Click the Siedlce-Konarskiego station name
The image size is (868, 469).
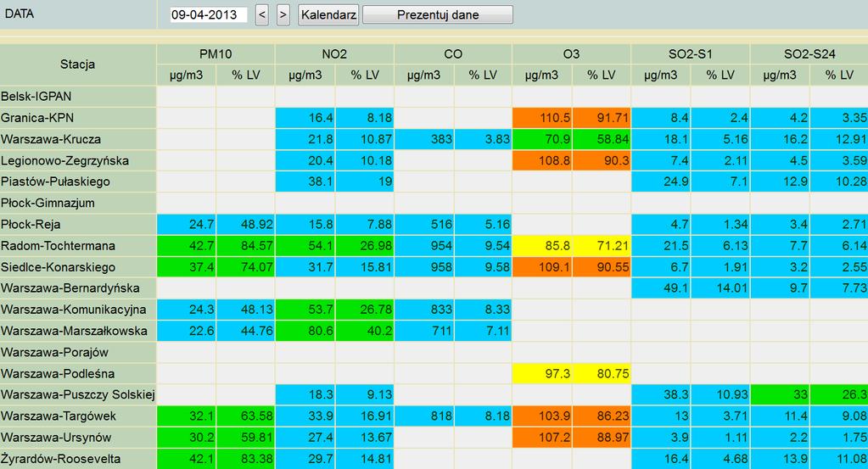(59, 267)
